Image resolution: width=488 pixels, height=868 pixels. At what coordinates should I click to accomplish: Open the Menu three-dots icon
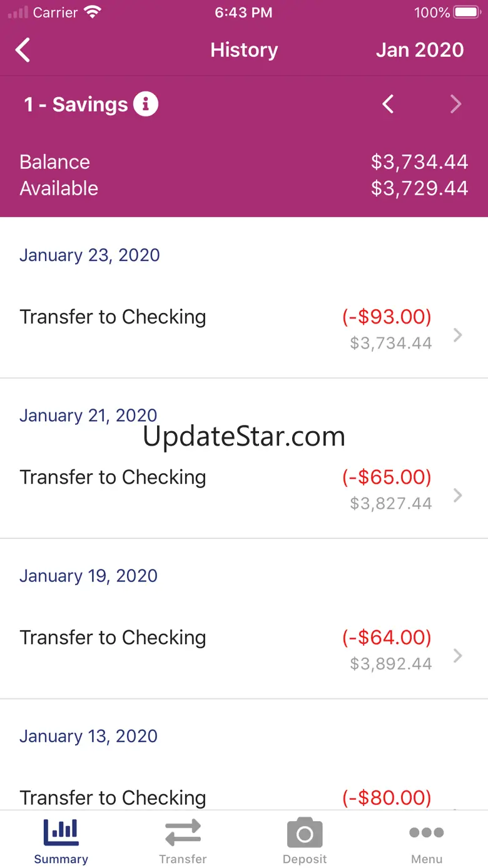[427, 833]
